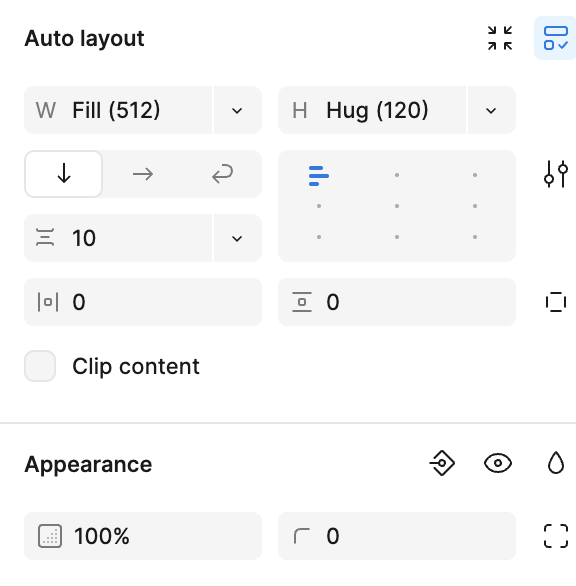Select center alignment dot in grid
The height and width of the screenshot is (586, 576).
pos(397,206)
